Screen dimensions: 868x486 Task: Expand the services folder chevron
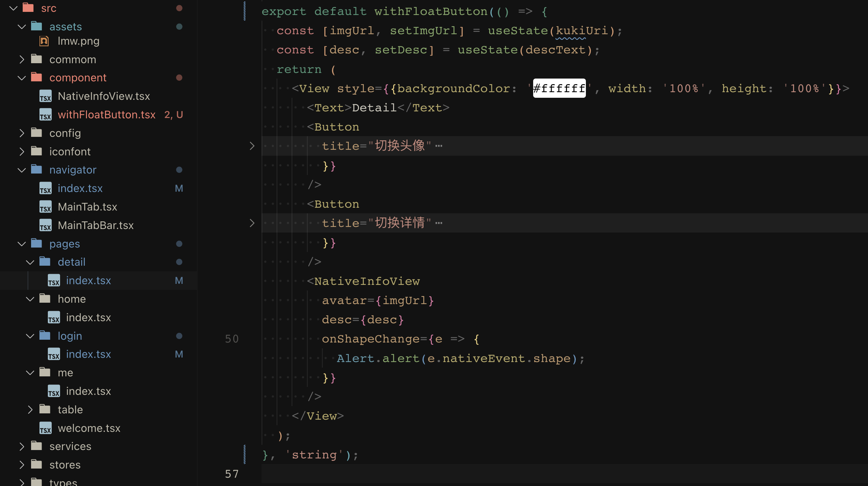[22, 446]
